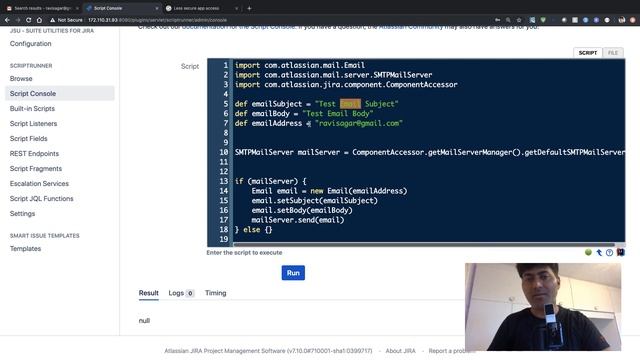Reload the current page

point(28,20)
